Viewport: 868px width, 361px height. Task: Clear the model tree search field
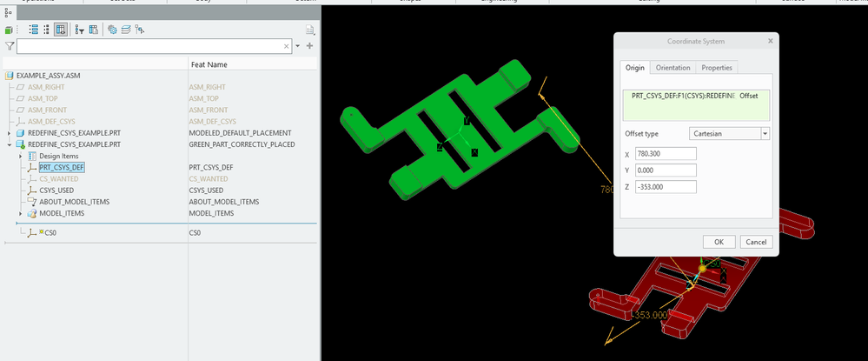pyautogui.click(x=286, y=47)
